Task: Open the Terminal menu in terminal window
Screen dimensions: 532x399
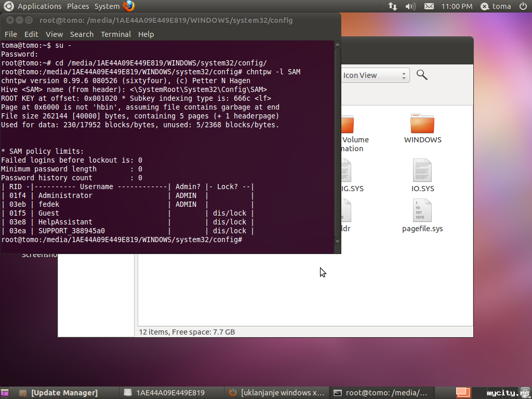Action: click(x=116, y=34)
